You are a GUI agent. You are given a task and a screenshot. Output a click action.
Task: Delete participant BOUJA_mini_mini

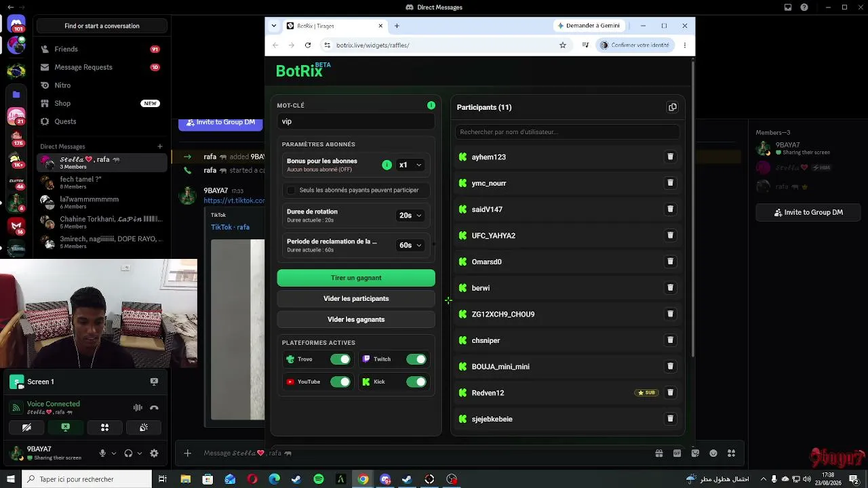tap(670, 366)
